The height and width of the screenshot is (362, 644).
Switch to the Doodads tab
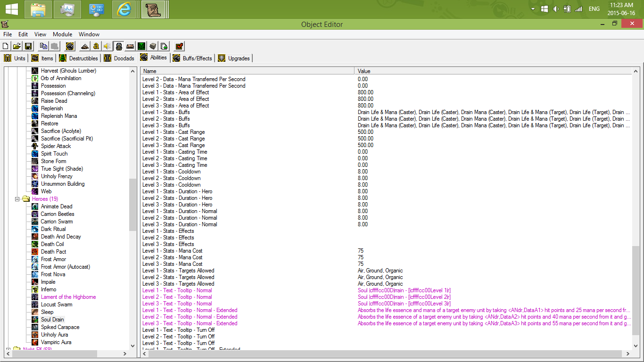pos(119,58)
